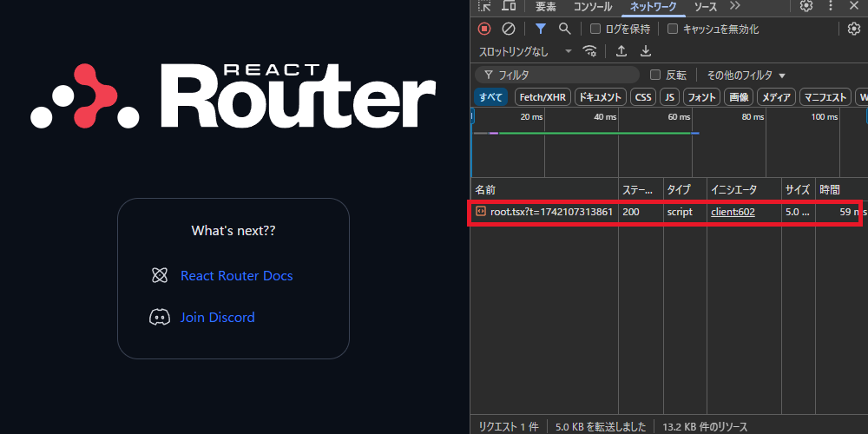The width and height of the screenshot is (868, 434).
Task: Open DevTools settings gear in top bar
Action: coord(806,6)
